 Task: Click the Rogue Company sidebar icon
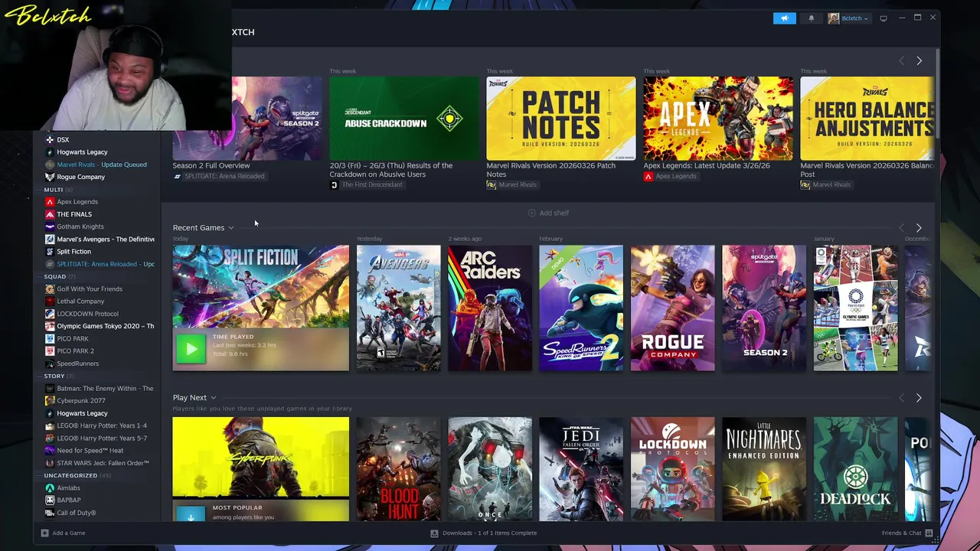pos(50,177)
